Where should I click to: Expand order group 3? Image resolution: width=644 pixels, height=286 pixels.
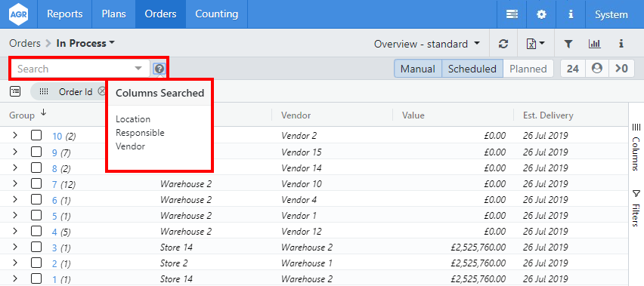pos(15,247)
